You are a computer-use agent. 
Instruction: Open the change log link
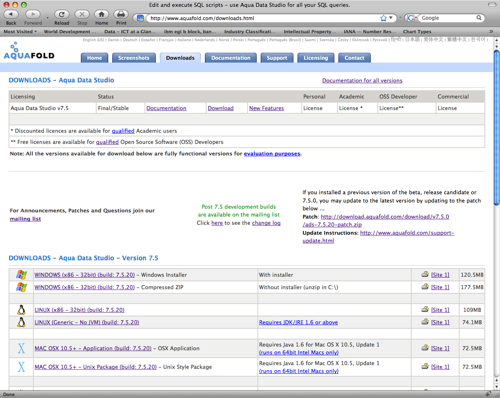point(266,223)
